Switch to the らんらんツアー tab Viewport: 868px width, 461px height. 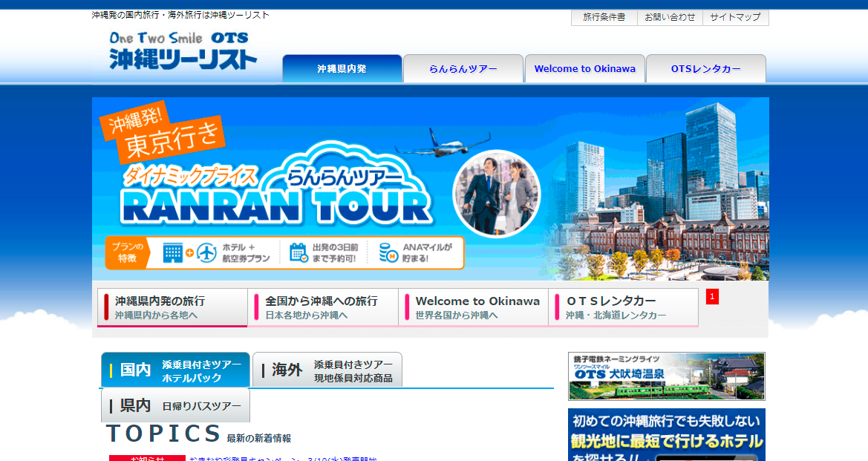[463, 68]
